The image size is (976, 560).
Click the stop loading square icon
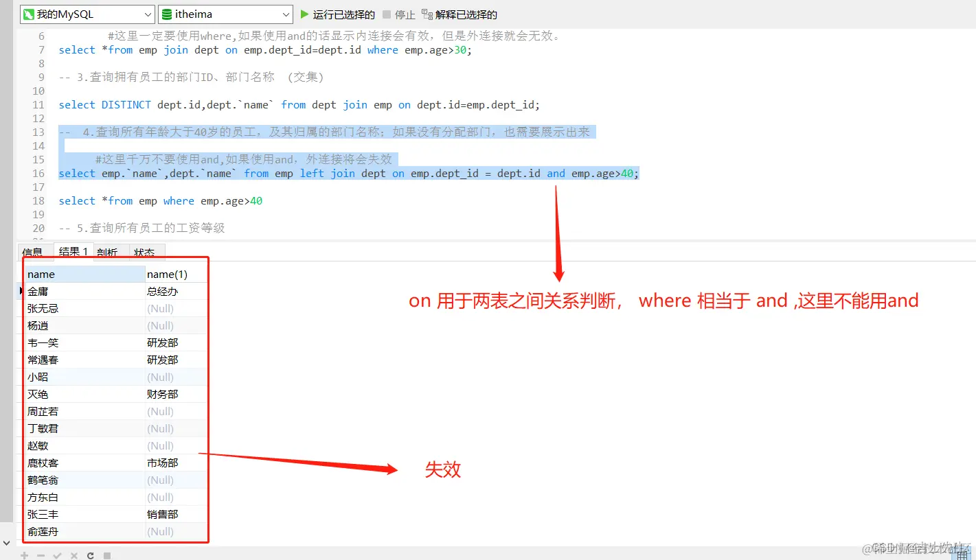pyautogui.click(x=106, y=555)
